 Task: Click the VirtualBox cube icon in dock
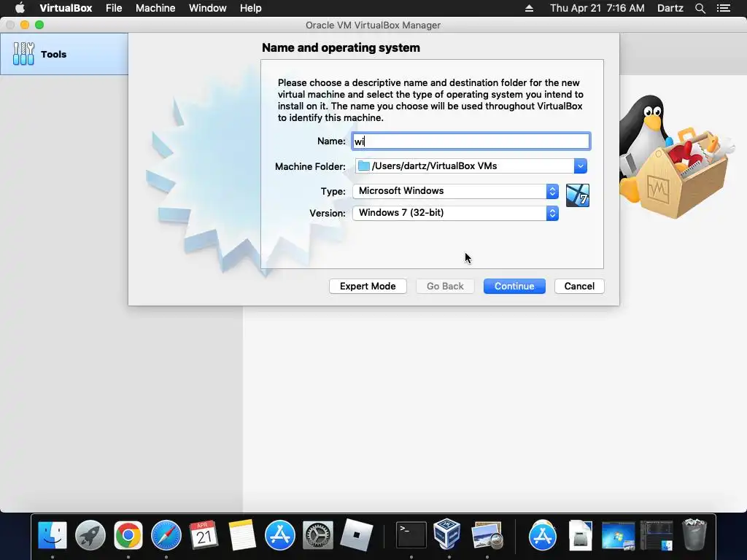[x=447, y=534]
